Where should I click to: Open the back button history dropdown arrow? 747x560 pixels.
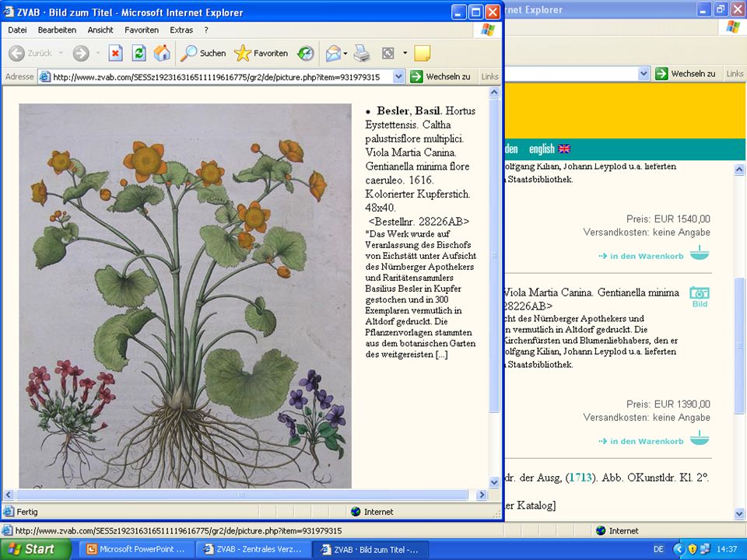point(61,53)
